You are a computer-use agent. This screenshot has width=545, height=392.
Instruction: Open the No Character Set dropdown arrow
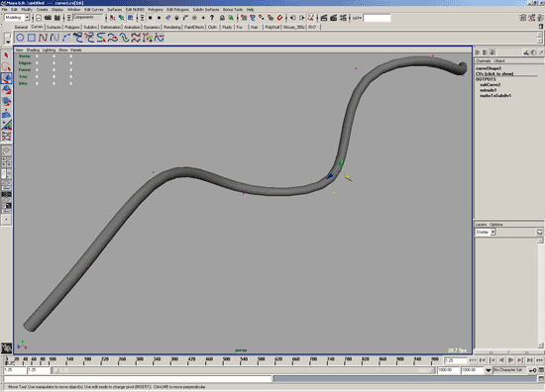(488, 370)
